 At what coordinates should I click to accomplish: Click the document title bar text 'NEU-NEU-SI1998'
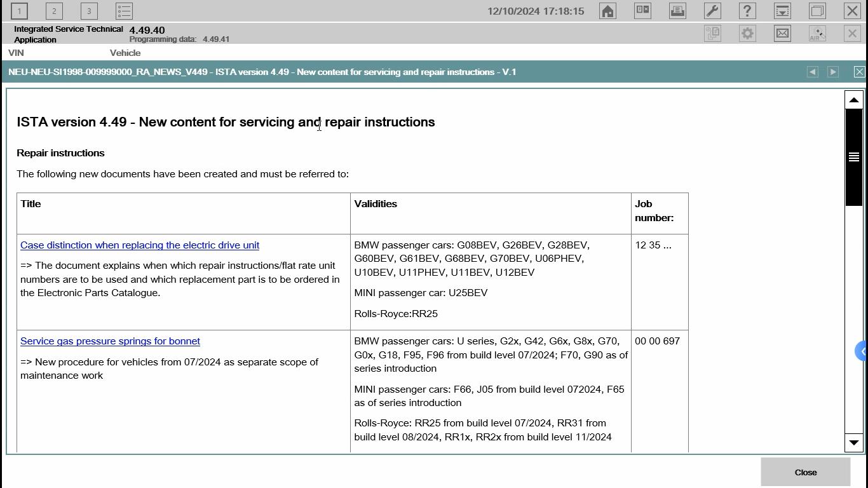[262, 72]
